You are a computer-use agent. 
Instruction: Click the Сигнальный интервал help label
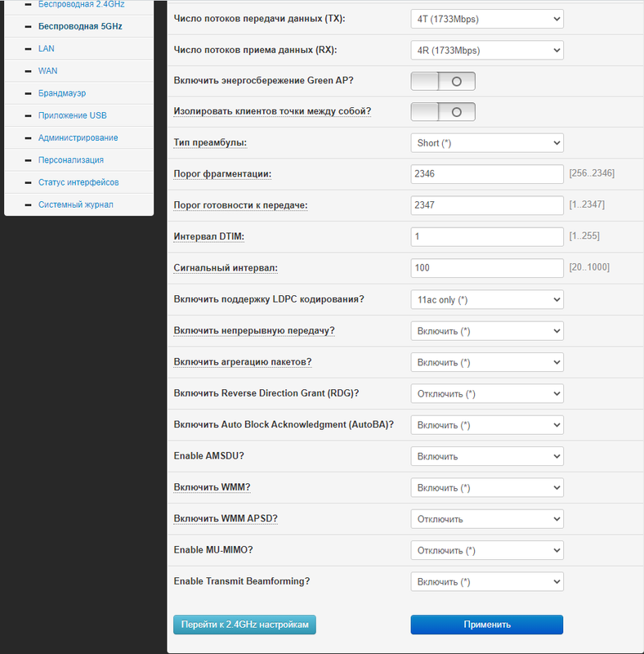pyautogui.click(x=226, y=268)
